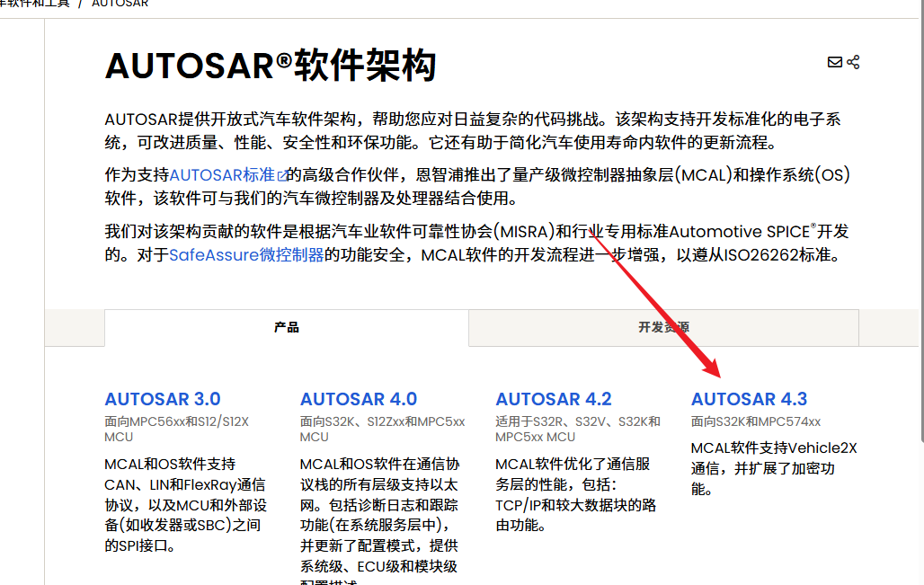Click the email envelope icon
924x585 pixels.
pos(835,61)
